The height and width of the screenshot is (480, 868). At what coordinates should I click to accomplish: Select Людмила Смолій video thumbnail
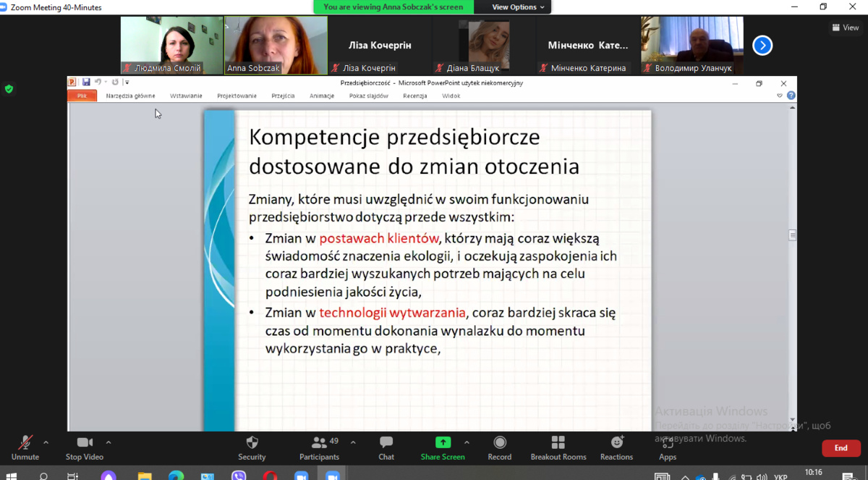(x=171, y=46)
